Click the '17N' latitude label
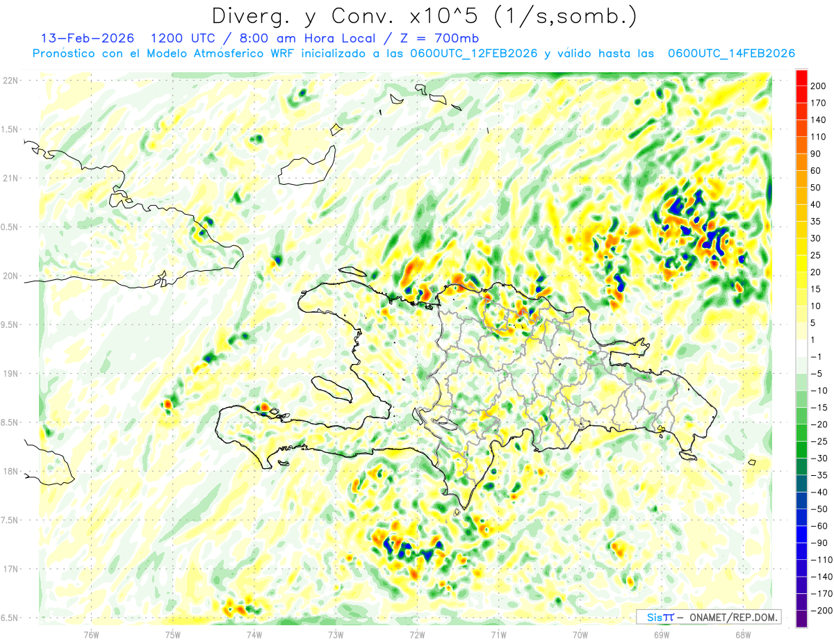Viewport: 834px width, 644px height. coord(10,569)
